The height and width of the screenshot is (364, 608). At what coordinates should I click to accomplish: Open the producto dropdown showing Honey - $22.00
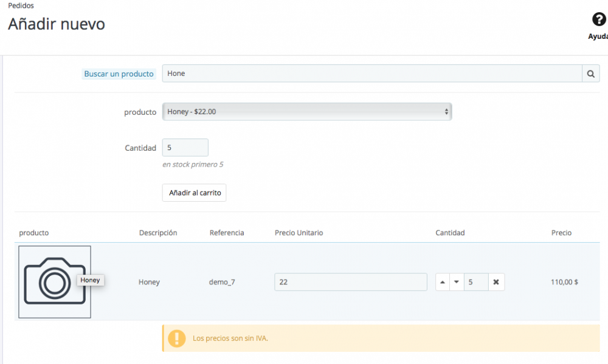pyautogui.click(x=306, y=112)
